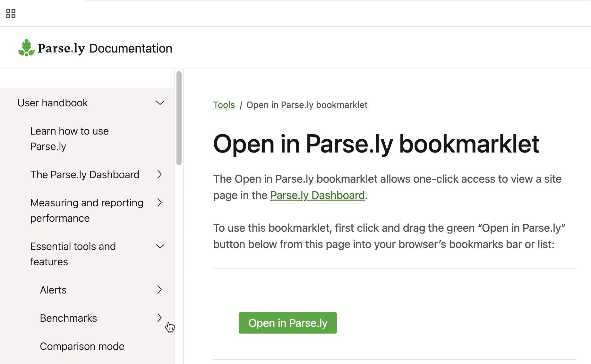Image resolution: width=591 pixels, height=364 pixels.
Task: Click the sidebar scrollbar thumb
Action: (179, 118)
